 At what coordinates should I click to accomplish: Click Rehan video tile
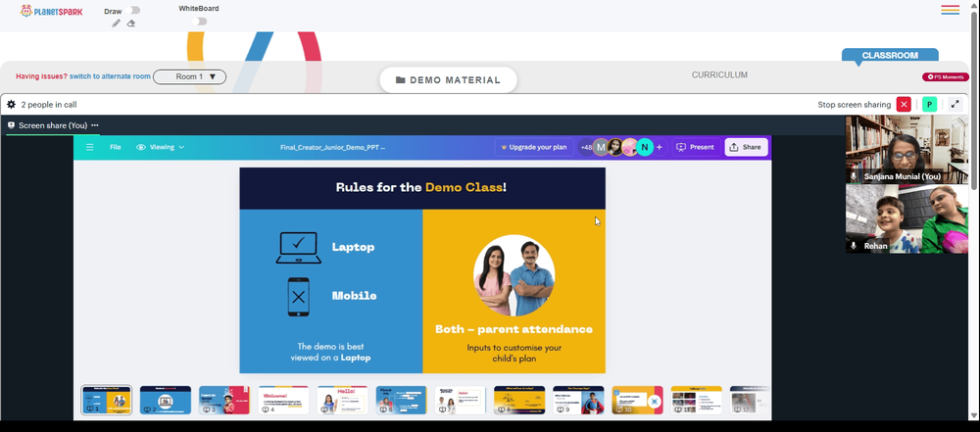coord(906,218)
